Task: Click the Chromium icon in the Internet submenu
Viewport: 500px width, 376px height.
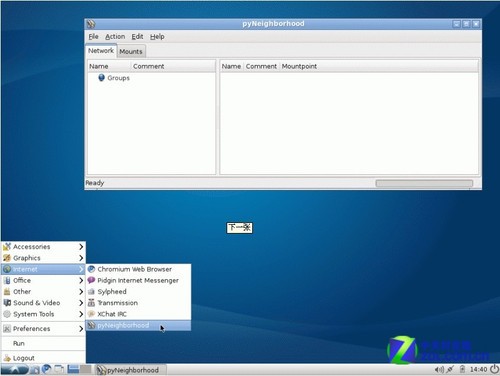Action: tap(91, 269)
